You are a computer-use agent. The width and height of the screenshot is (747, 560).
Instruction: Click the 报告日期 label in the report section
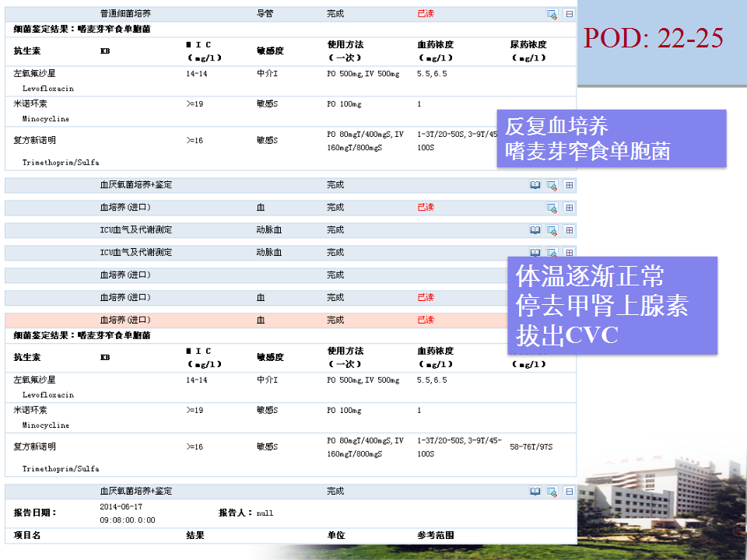pyautogui.click(x=35, y=513)
